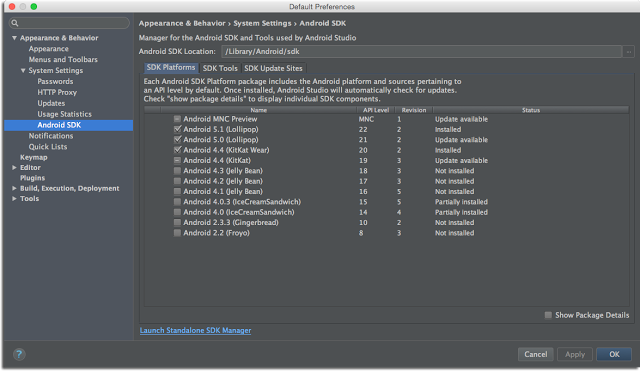Open Usage Statistics settings
The width and height of the screenshot is (640, 371).
click(x=64, y=114)
